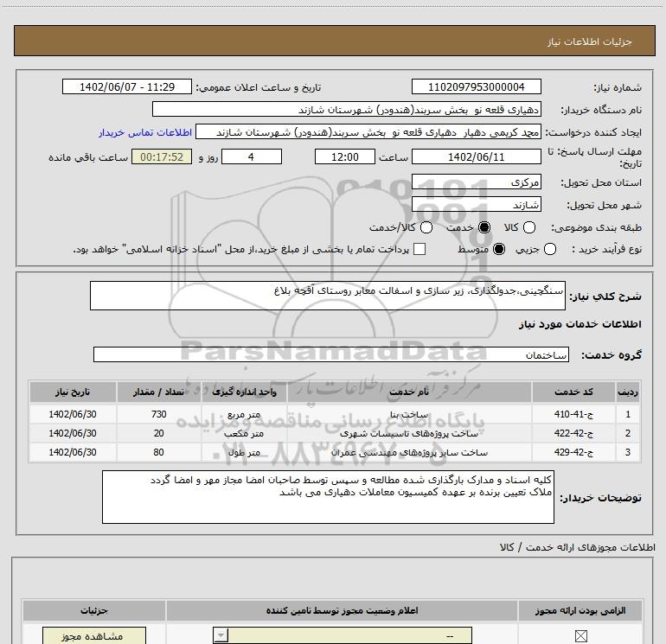
Task: Select the کالا radio button
Action: 528,227
